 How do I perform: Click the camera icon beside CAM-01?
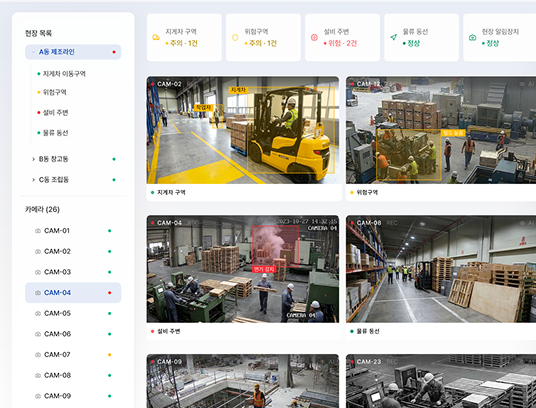pos(38,231)
